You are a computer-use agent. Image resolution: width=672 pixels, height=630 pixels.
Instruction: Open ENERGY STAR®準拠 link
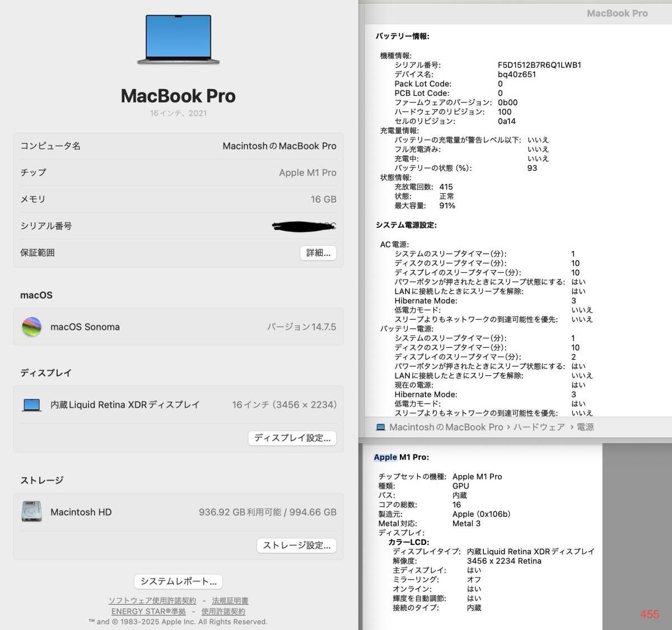pos(148,612)
